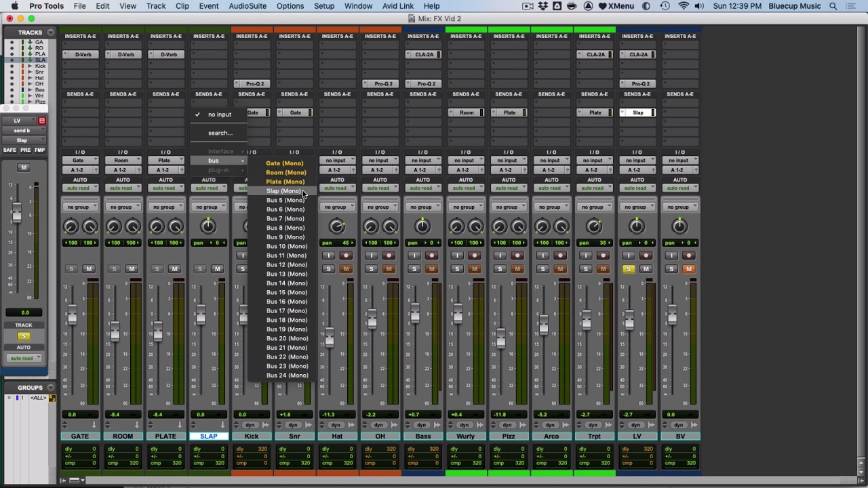Open LV track group selector
The height and width of the screenshot is (488, 868).
[637, 207]
